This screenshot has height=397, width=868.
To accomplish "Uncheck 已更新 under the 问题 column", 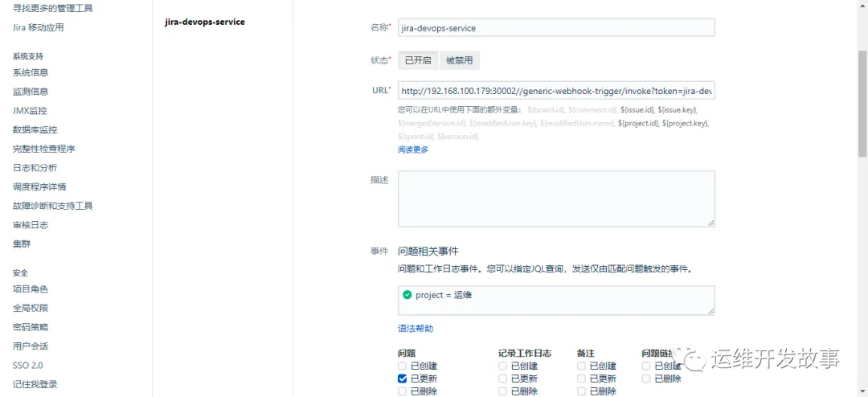I will (402, 379).
